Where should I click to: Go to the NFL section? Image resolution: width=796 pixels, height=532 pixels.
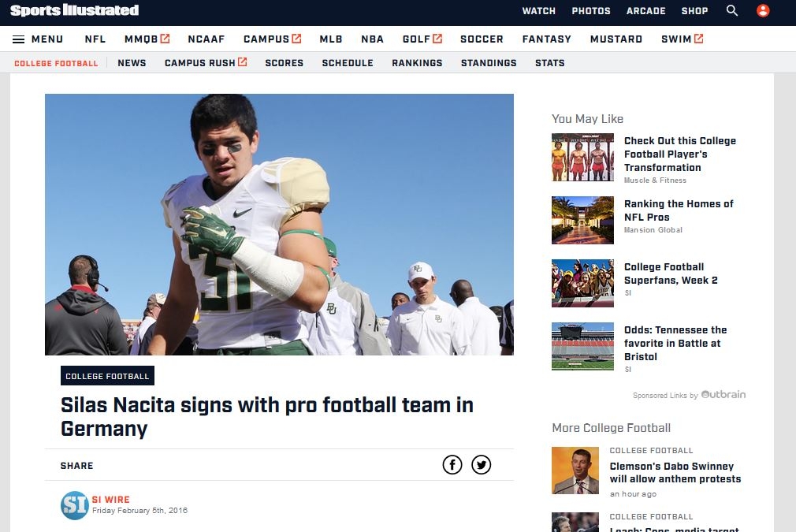tap(95, 39)
